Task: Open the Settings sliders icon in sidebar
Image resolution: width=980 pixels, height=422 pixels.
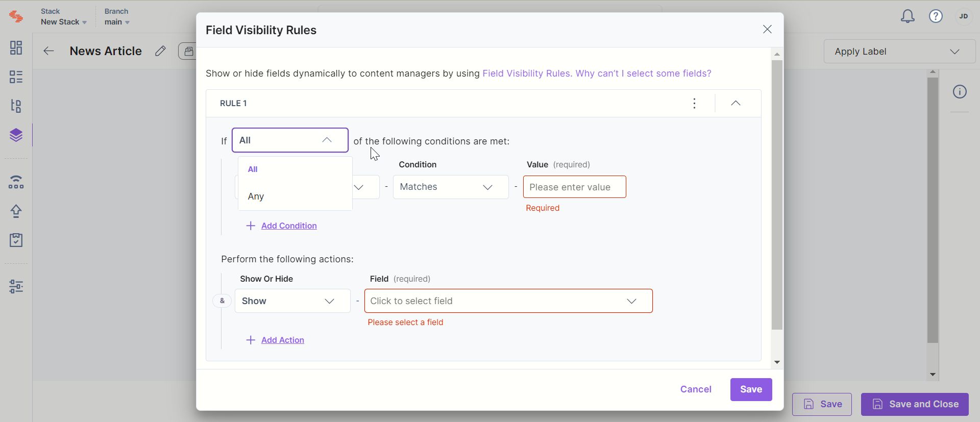Action: 16,287
